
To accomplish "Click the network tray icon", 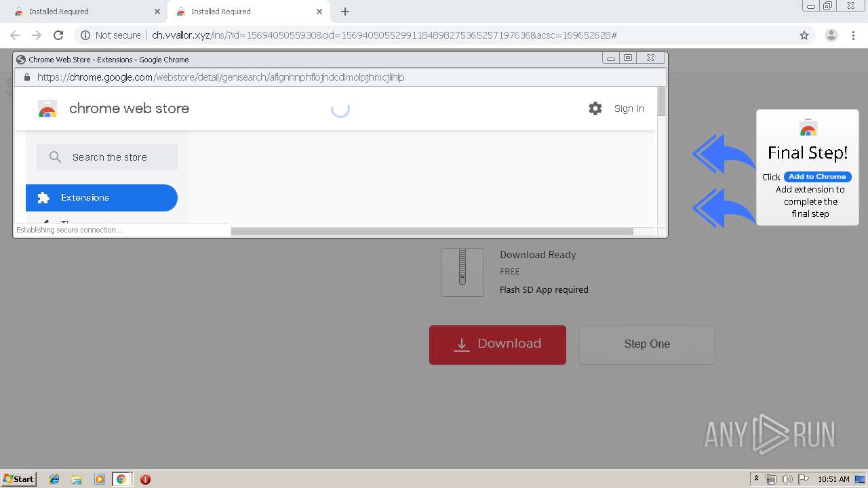I will [771, 479].
